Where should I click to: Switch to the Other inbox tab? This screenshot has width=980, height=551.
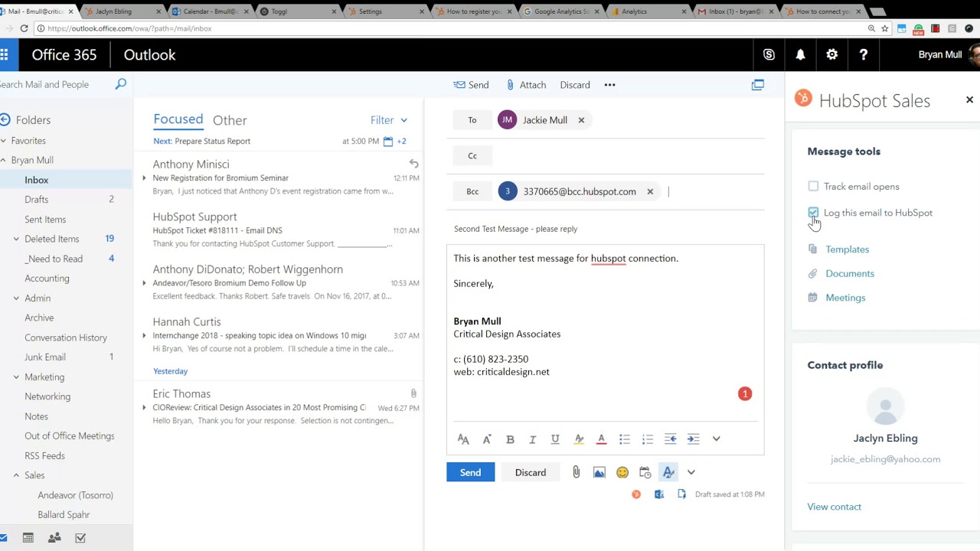[230, 120]
